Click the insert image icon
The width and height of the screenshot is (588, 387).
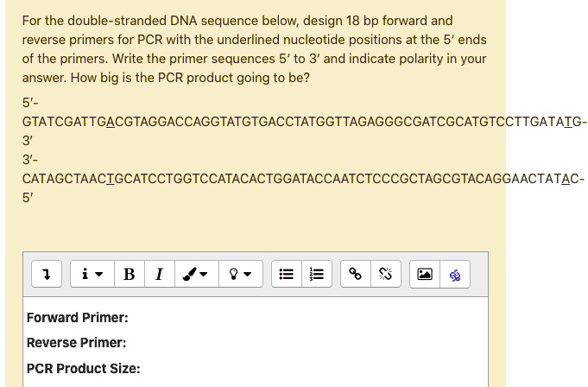pos(425,275)
